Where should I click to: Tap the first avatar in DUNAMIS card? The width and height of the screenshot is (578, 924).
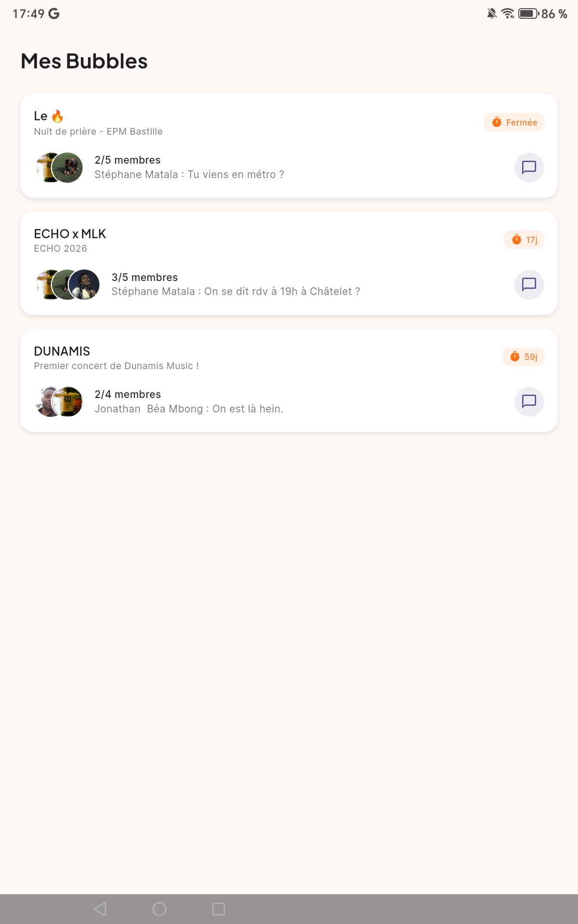pos(46,401)
